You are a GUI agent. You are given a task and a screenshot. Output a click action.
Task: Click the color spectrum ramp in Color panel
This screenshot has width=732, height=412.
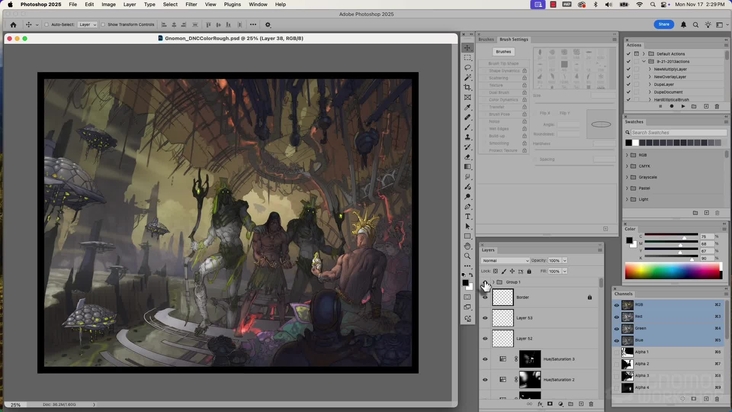point(673,270)
